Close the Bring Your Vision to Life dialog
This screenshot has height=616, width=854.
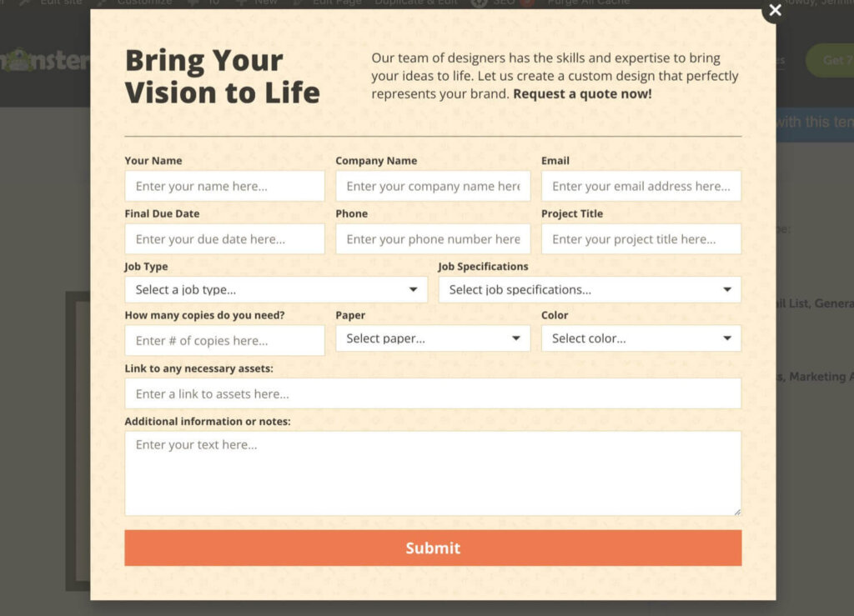(775, 11)
